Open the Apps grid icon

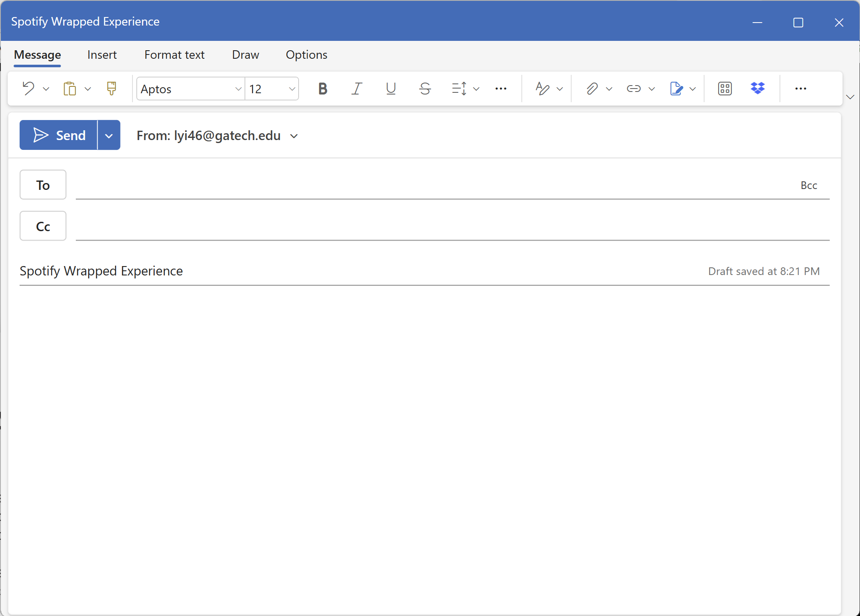(725, 89)
